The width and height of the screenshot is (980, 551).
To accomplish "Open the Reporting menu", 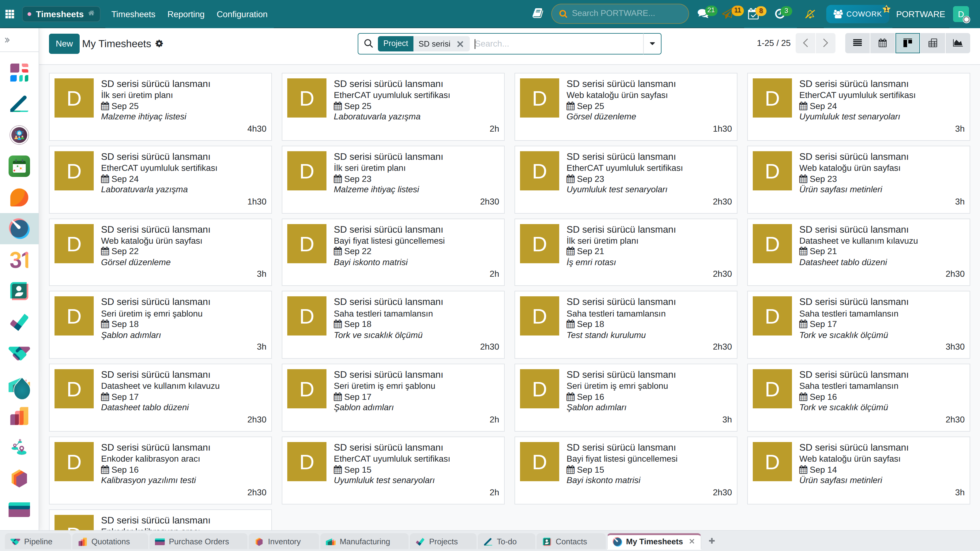I will pos(186,14).
